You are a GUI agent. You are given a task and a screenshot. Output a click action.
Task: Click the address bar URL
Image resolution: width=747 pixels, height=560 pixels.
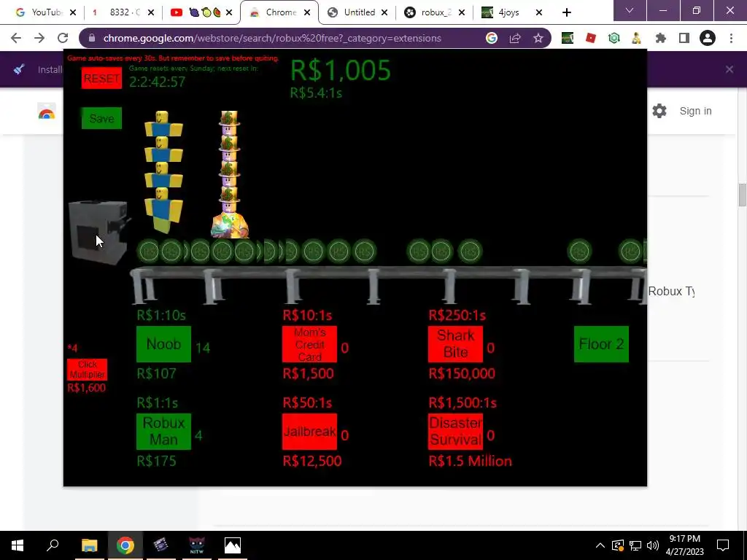tap(272, 38)
